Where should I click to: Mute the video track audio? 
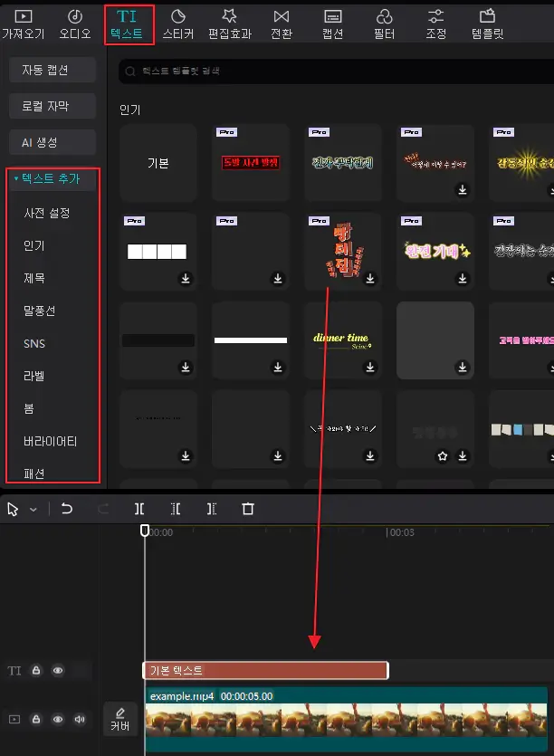(x=80, y=720)
